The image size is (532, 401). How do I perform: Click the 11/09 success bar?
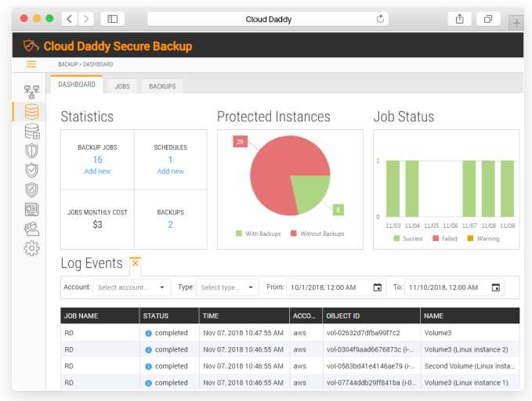[x=507, y=189]
